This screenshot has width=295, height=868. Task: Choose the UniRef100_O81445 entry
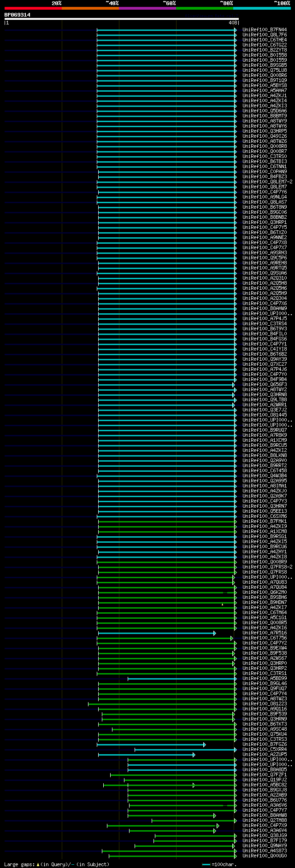click(x=265, y=415)
